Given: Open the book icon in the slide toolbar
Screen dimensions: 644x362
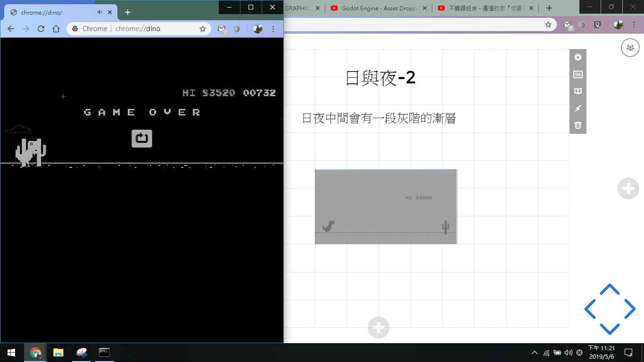Looking at the screenshot, I should pos(578,91).
